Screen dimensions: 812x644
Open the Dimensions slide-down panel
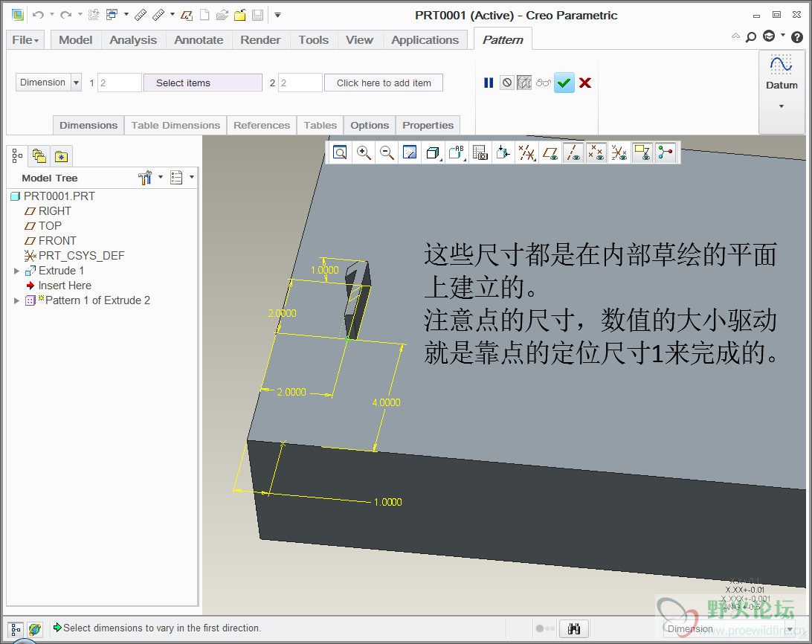click(x=88, y=126)
